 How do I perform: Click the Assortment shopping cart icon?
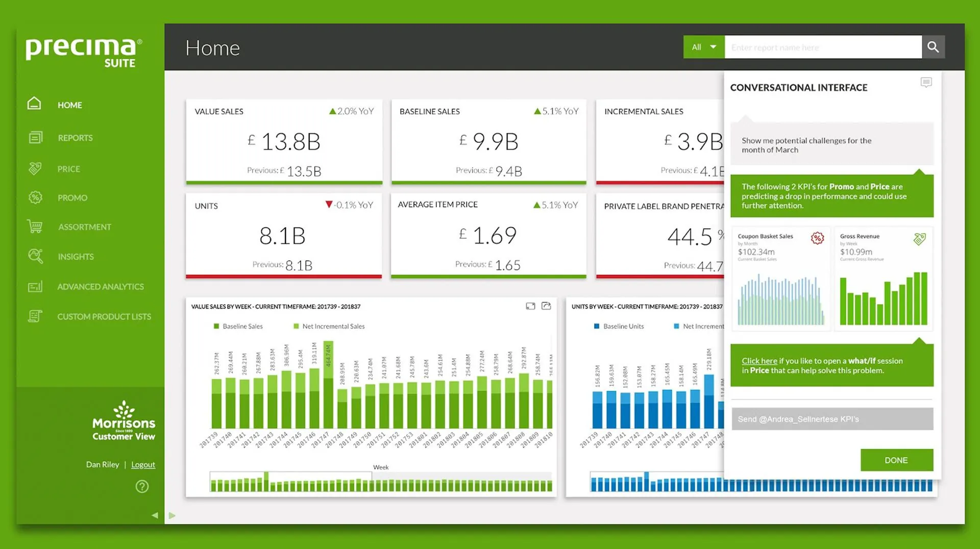[35, 227]
